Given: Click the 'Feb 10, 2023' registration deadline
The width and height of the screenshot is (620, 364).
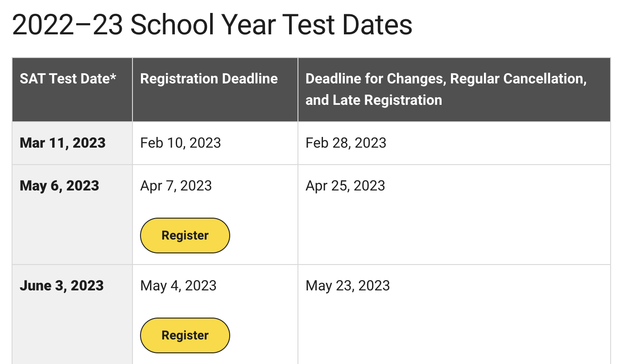Looking at the screenshot, I should point(180,143).
